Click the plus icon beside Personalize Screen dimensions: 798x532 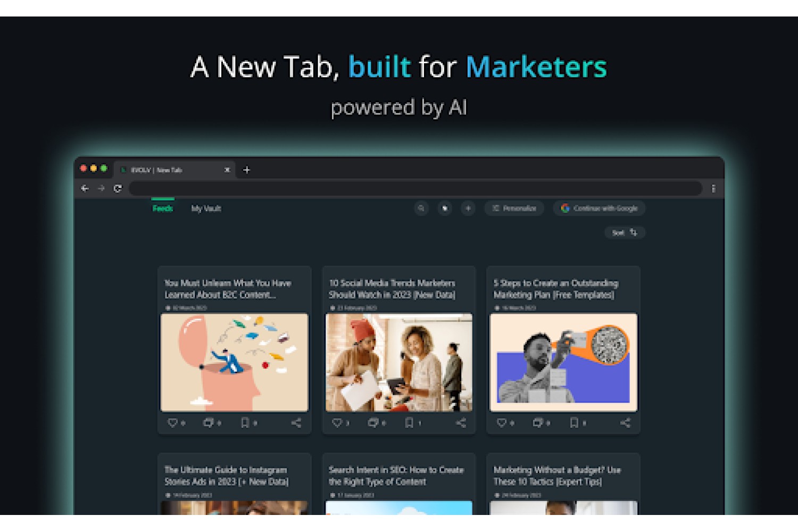(468, 209)
